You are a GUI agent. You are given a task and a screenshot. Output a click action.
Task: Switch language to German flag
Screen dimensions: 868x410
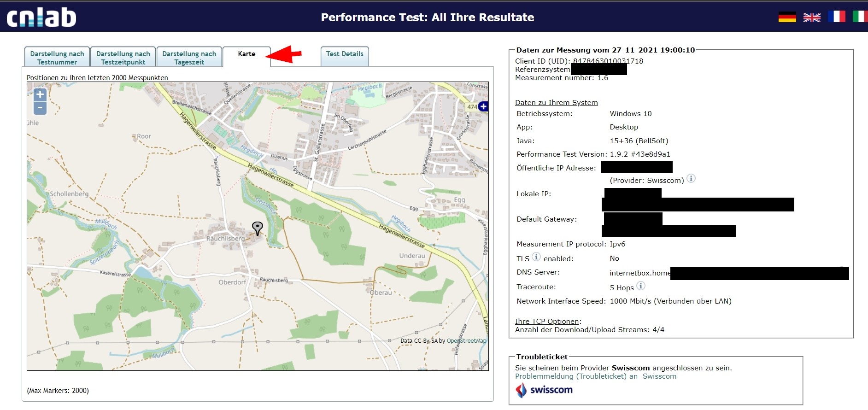[787, 17]
